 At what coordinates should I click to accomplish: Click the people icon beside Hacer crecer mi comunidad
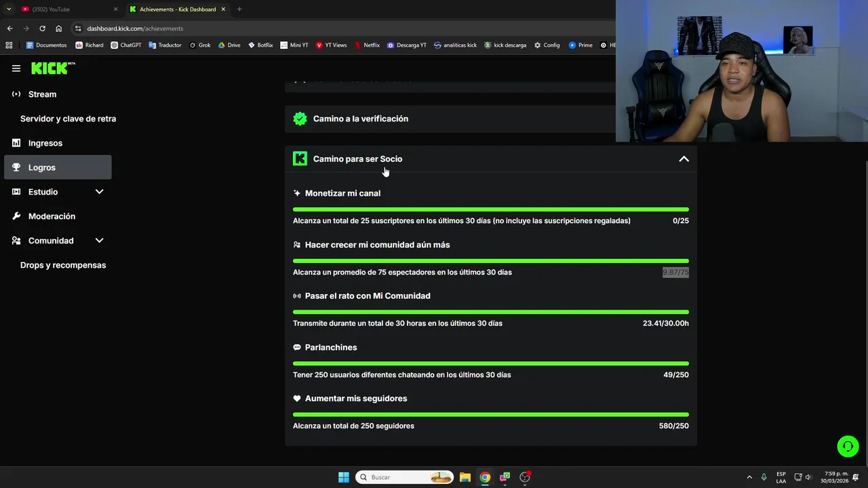pos(297,245)
